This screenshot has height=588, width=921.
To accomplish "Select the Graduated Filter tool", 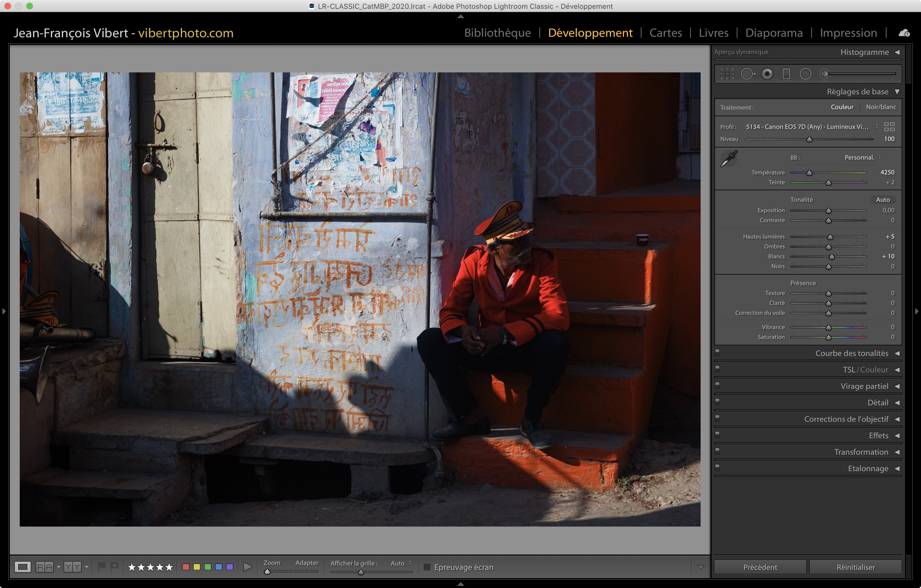I will [x=786, y=74].
